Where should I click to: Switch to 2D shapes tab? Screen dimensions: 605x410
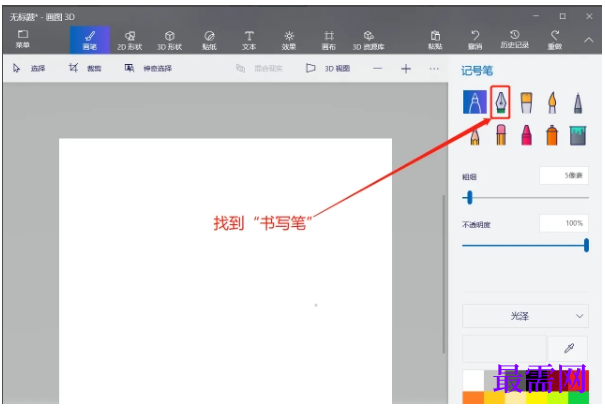130,40
